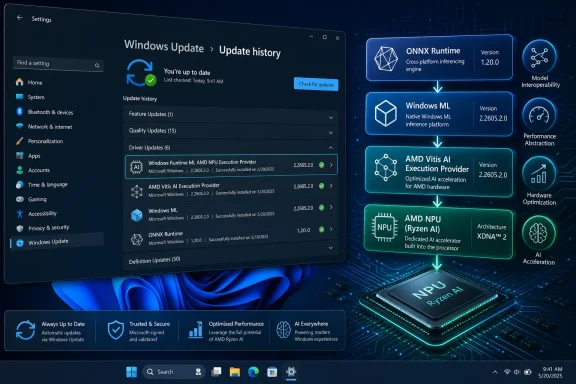Click the AMD Vitis AI Execution Provider diagram card
This screenshot has width=576, height=384.
439,172
